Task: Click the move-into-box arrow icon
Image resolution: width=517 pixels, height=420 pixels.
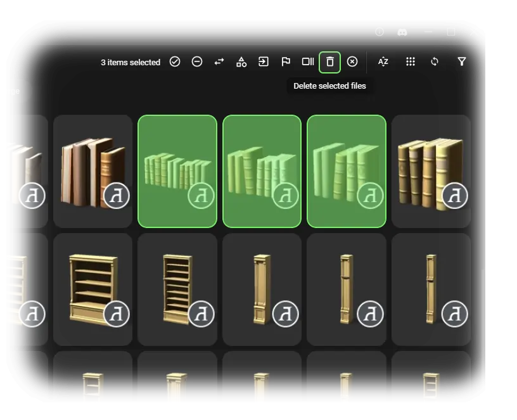Action: tap(263, 61)
